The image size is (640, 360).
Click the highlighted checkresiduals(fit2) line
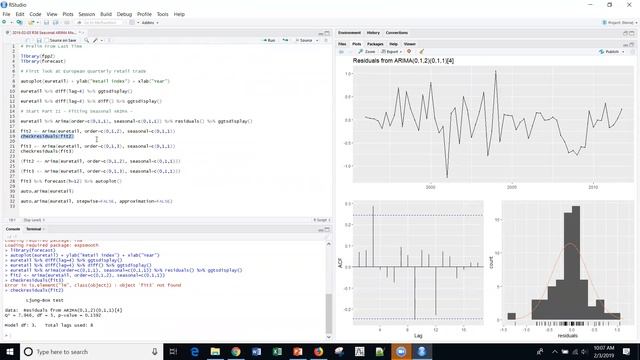(47, 136)
